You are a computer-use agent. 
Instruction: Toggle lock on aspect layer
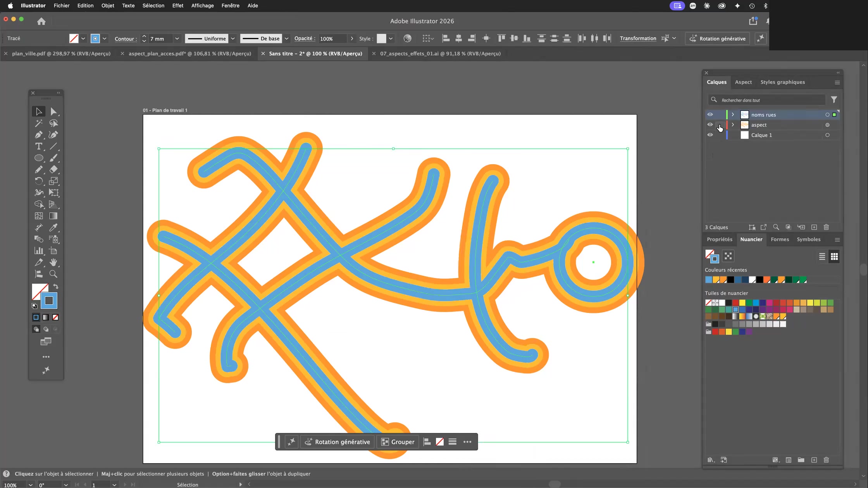[x=720, y=125]
